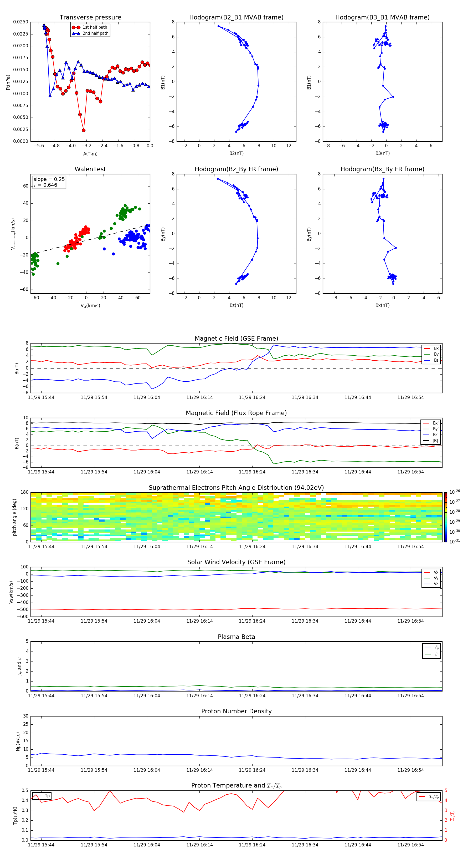Click the "Tp" legend entry
The image size is (473, 868).
pyautogui.click(x=42, y=796)
